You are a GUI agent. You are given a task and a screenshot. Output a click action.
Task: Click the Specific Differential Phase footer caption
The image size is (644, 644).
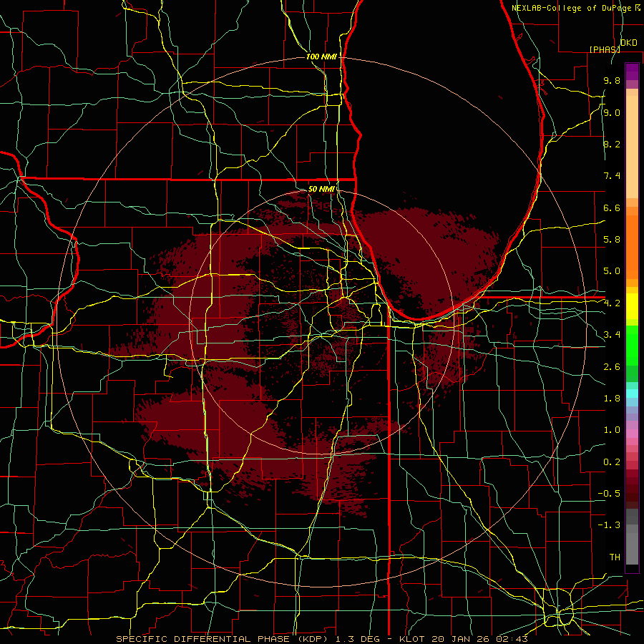coord(321,639)
